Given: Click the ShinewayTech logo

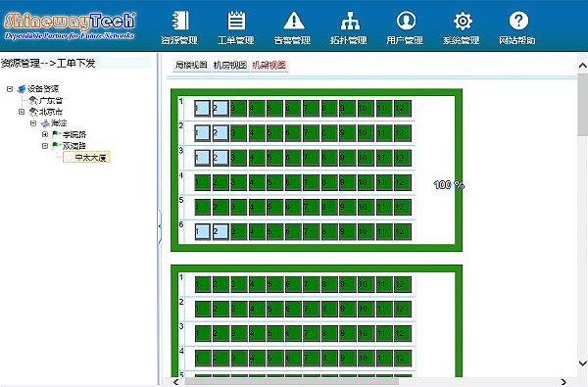Looking at the screenshot, I should pos(70,25).
